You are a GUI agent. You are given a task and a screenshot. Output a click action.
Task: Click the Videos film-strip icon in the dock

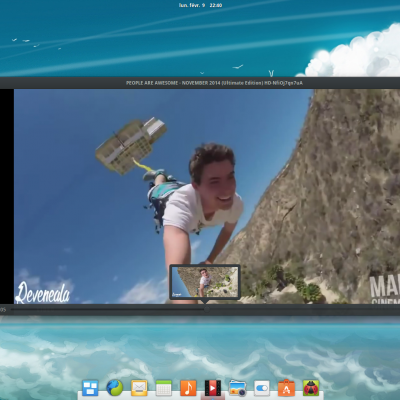click(213, 388)
